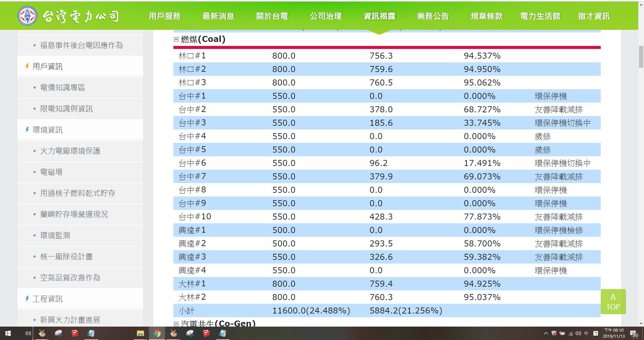Open the 電力生活館 menu

click(540, 16)
